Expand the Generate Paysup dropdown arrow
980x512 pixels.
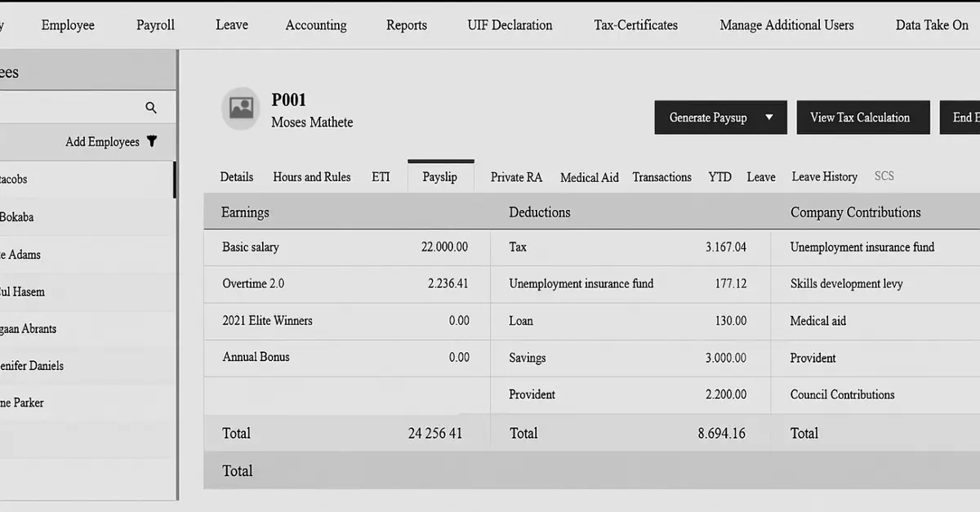768,117
